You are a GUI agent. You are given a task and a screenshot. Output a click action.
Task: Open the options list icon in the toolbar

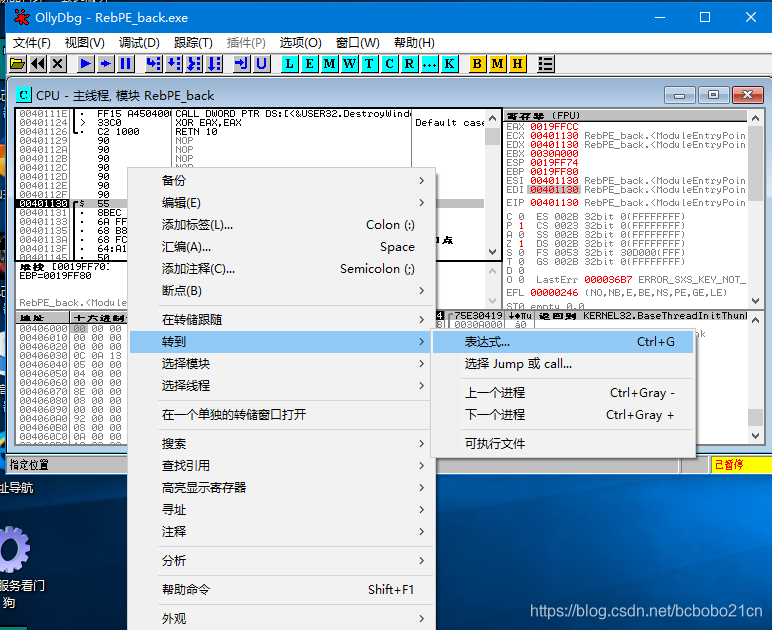tap(546, 64)
